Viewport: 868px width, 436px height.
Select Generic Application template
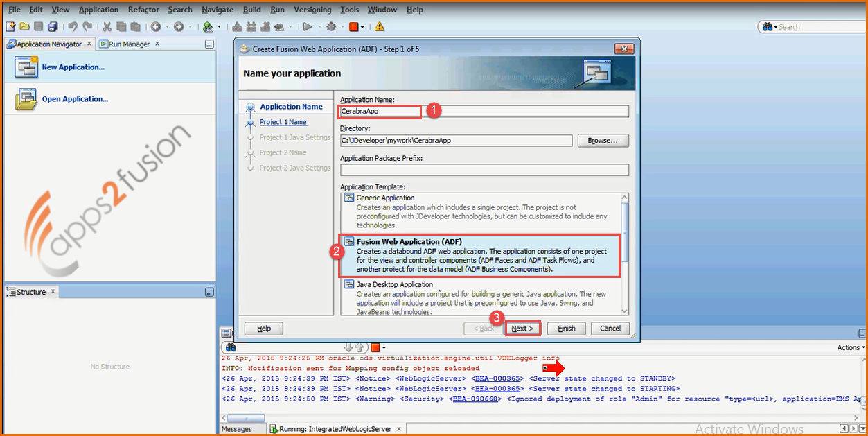click(x=481, y=211)
